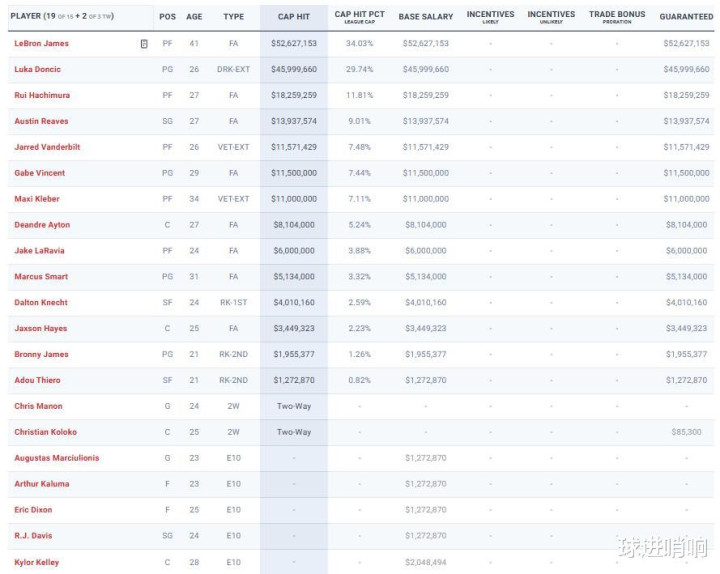Image resolution: width=720 pixels, height=574 pixels.
Task: Sort by CAP HIT PCT header
Action: (359, 16)
